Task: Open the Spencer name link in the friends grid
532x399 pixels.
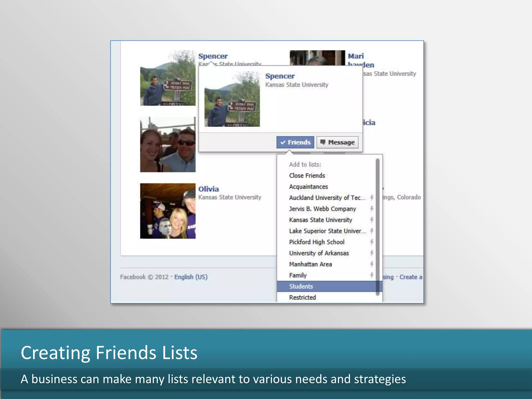Action: (x=213, y=56)
